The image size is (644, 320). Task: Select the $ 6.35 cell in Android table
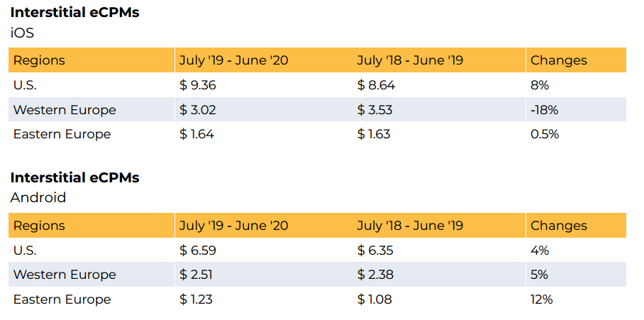pyautogui.click(x=376, y=250)
